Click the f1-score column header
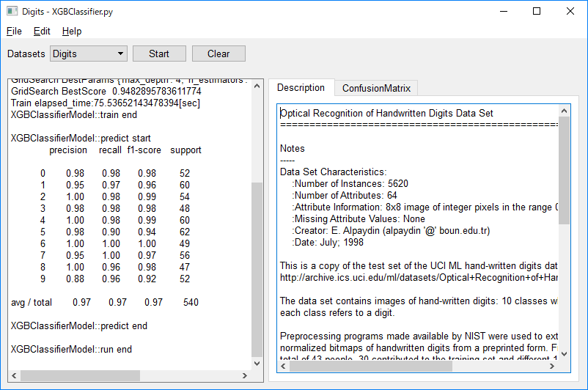Screen dimensions: 588x390 (x=144, y=150)
